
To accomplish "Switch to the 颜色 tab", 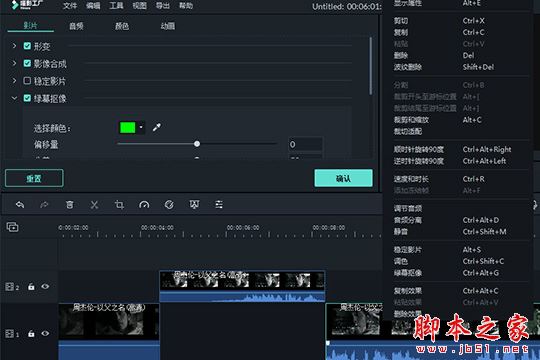I will coord(122,26).
